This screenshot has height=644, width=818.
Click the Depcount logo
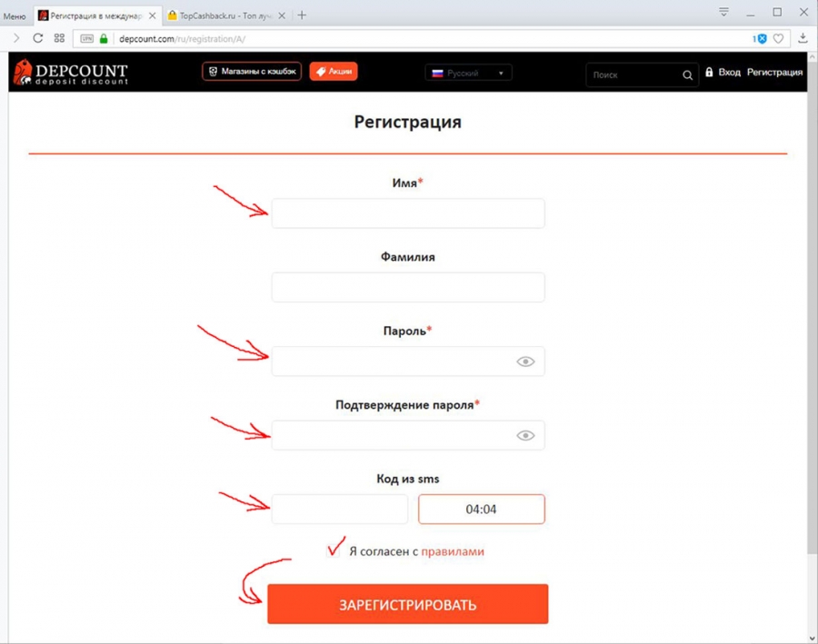pyautogui.click(x=71, y=73)
